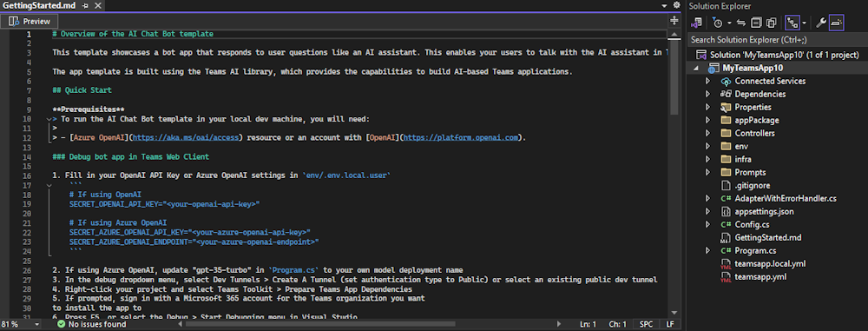868x331 pixels.
Task: Expand the Properties folder node
Action: pyautogui.click(x=707, y=107)
